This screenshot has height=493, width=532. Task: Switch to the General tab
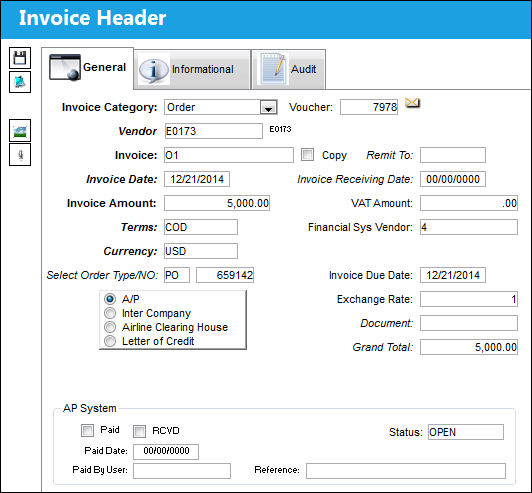(88, 68)
